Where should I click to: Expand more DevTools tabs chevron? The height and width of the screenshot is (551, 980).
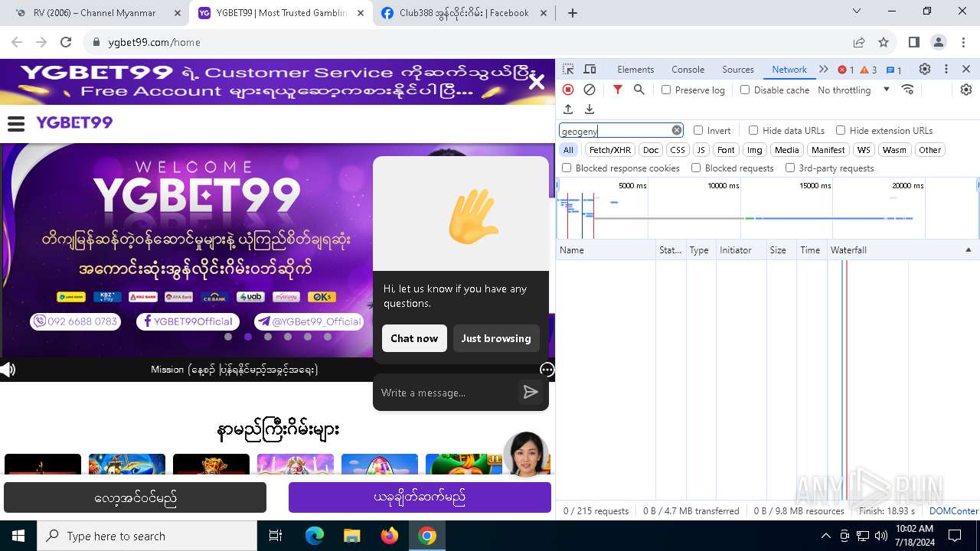coord(824,69)
